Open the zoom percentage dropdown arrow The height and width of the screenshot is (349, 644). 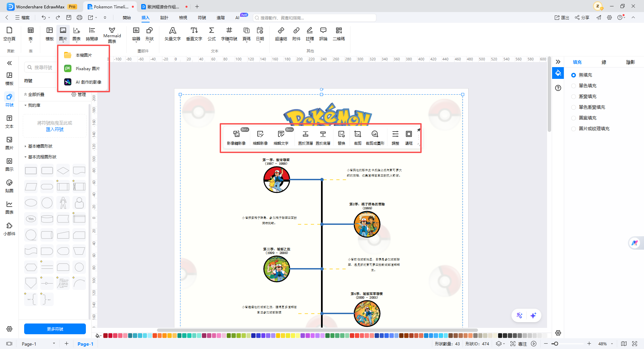coord(612,344)
